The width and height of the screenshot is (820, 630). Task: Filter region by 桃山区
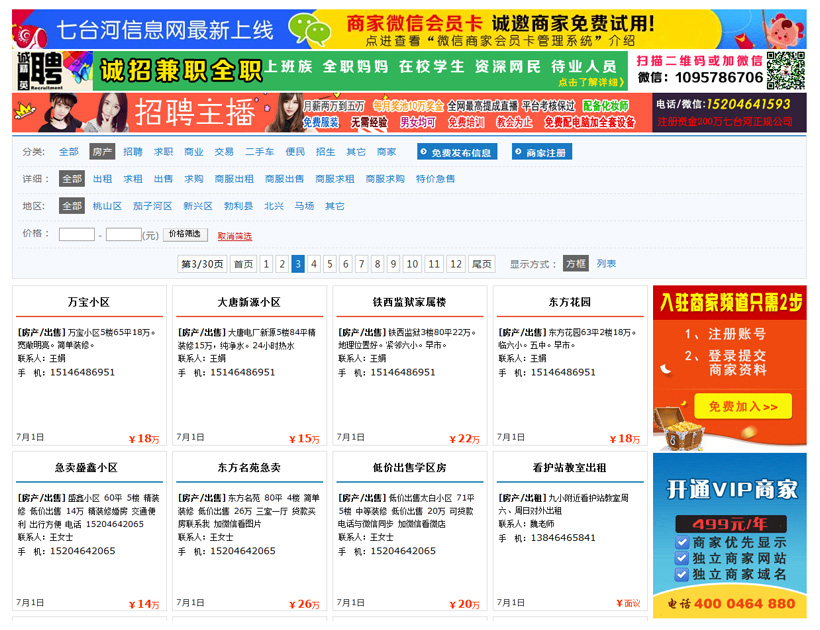[x=106, y=206]
